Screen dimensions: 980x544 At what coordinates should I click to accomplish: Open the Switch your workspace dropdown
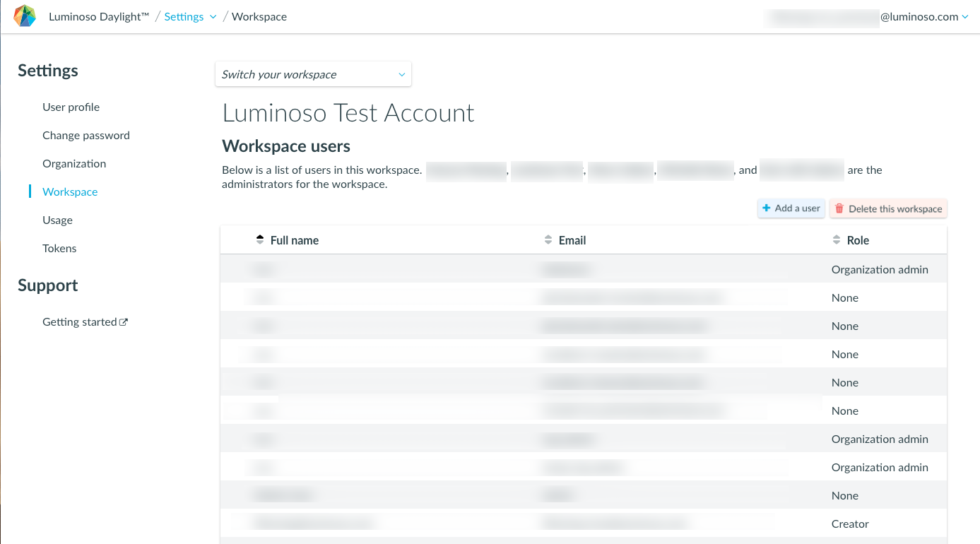pos(313,74)
